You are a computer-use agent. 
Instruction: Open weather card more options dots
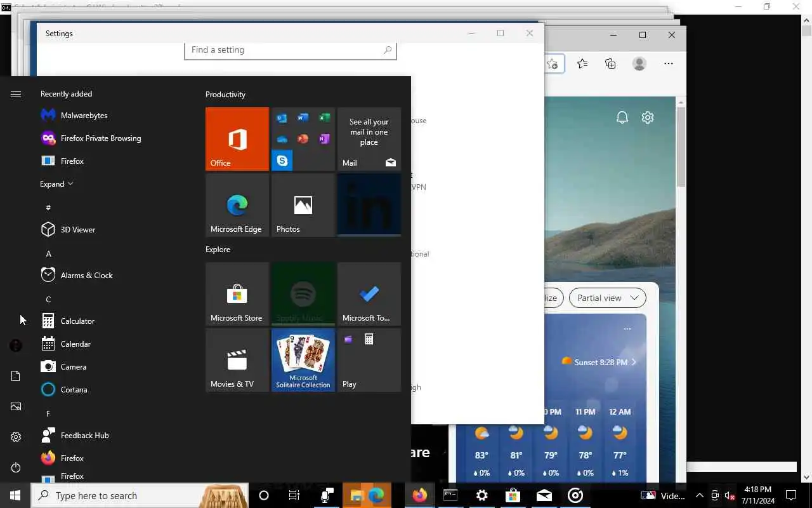coord(627,329)
